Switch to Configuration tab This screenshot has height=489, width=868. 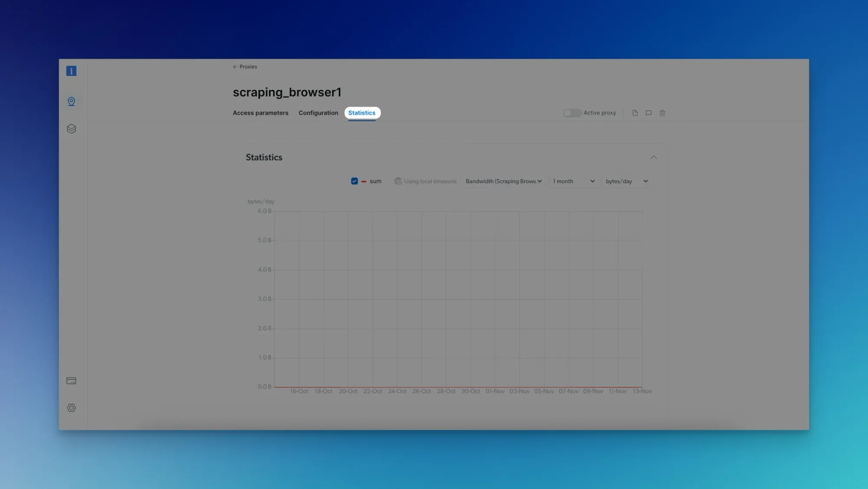coord(319,113)
